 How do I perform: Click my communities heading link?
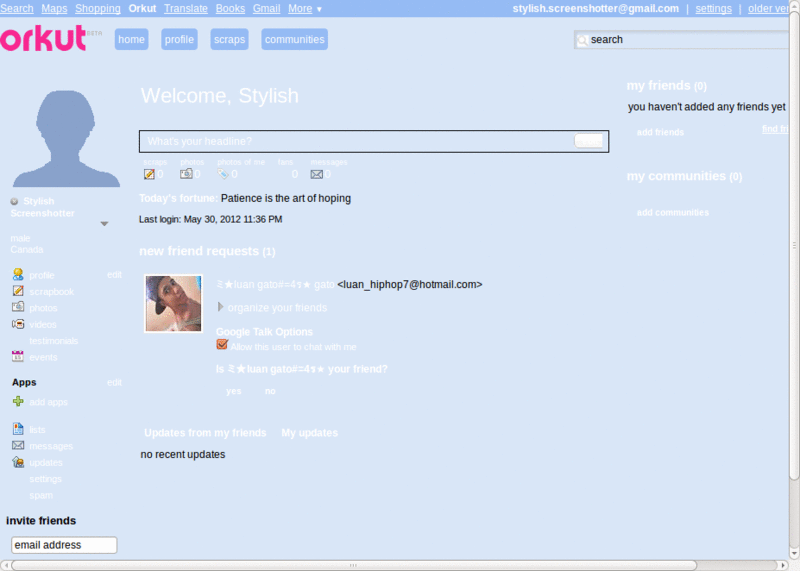coord(684,176)
